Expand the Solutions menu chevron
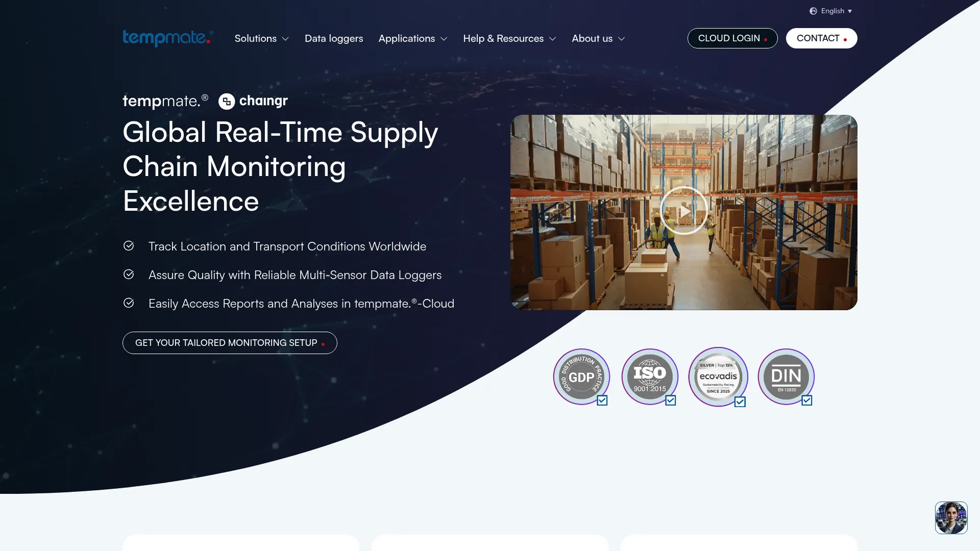 (x=285, y=39)
